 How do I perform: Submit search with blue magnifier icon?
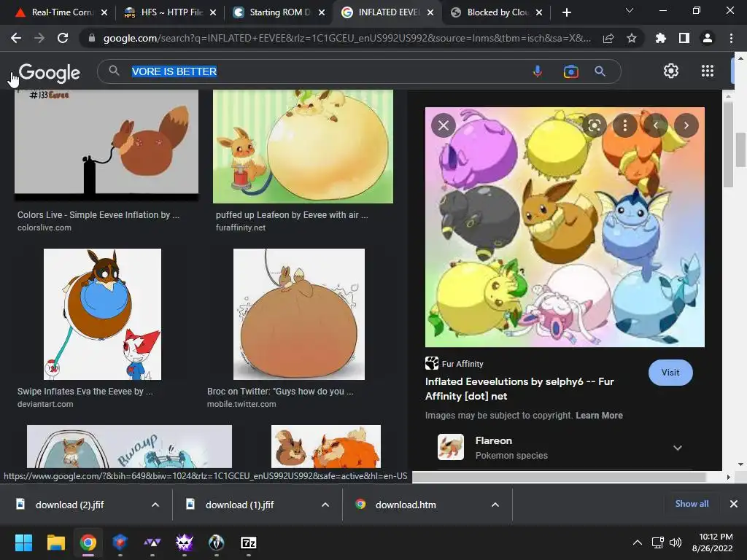click(600, 71)
